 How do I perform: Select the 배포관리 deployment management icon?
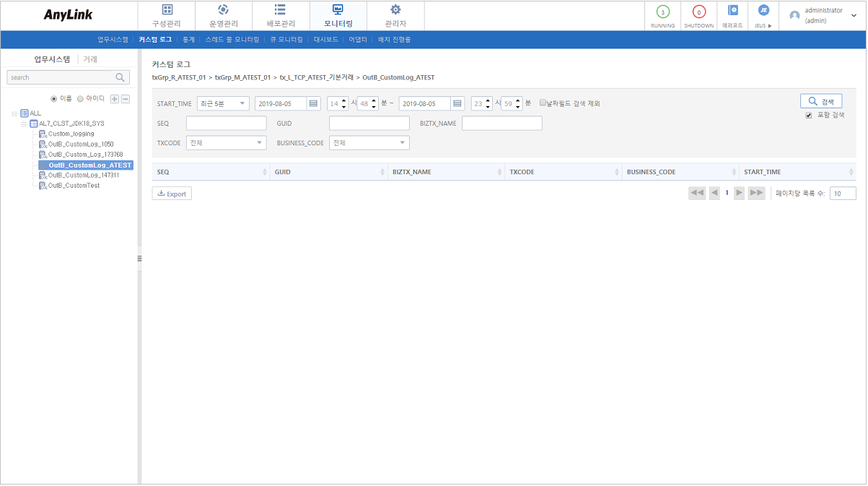point(280,14)
